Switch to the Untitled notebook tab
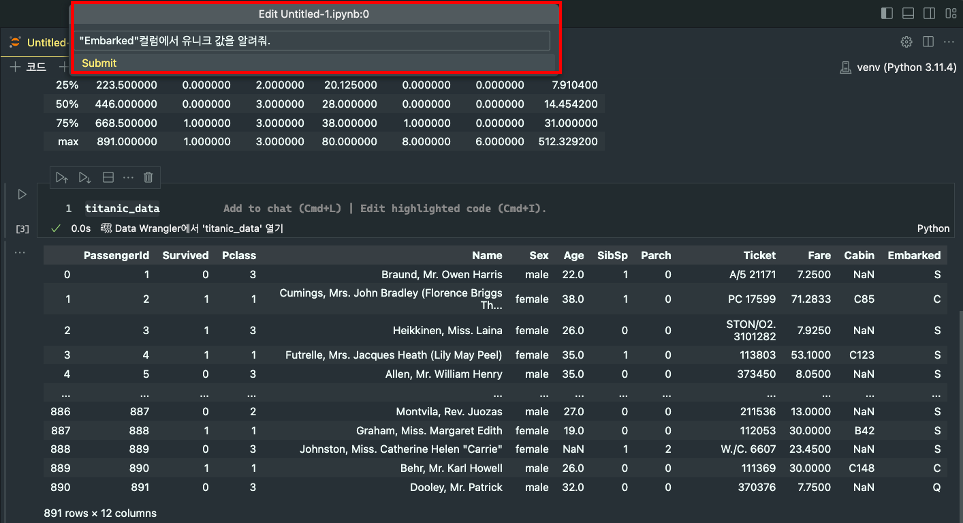 45,42
